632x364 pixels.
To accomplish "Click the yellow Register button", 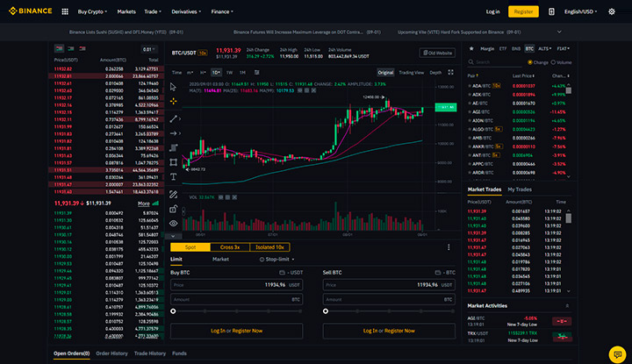I will click(523, 11).
